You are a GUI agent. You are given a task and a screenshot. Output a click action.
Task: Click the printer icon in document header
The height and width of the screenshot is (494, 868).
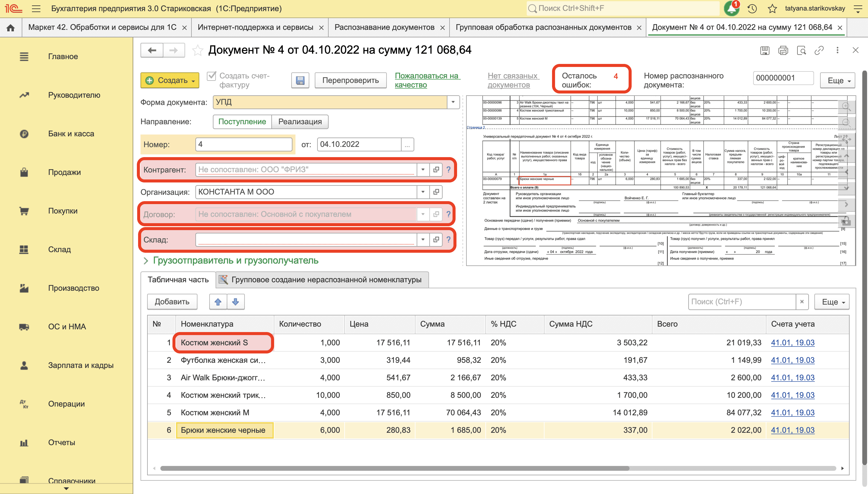pos(783,51)
